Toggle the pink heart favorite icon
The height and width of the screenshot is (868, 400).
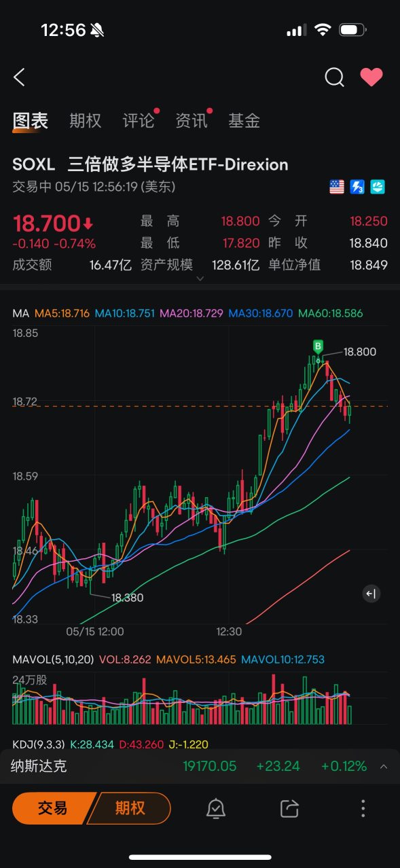[371, 77]
